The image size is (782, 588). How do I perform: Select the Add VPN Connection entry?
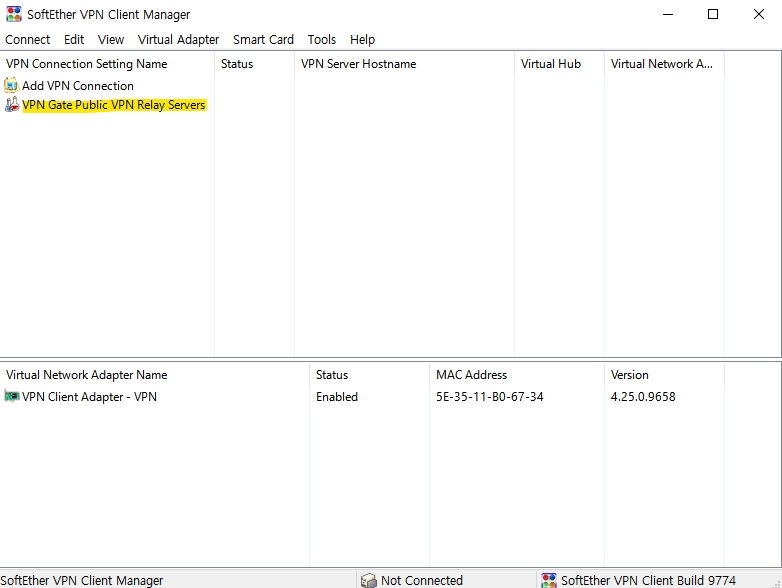pos(78,86)
